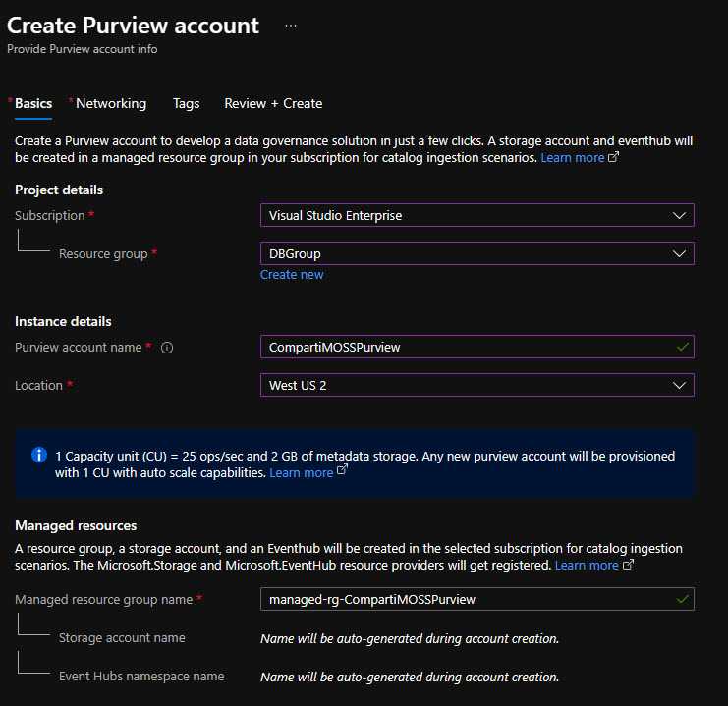
Task: Click external link icon after top description Learn more
Action: 613,157
